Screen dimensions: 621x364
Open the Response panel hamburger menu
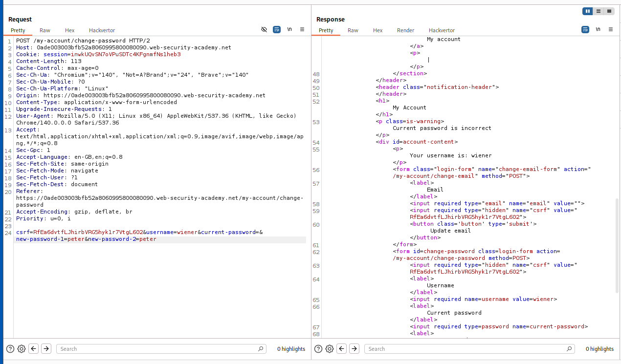[611, 30]
